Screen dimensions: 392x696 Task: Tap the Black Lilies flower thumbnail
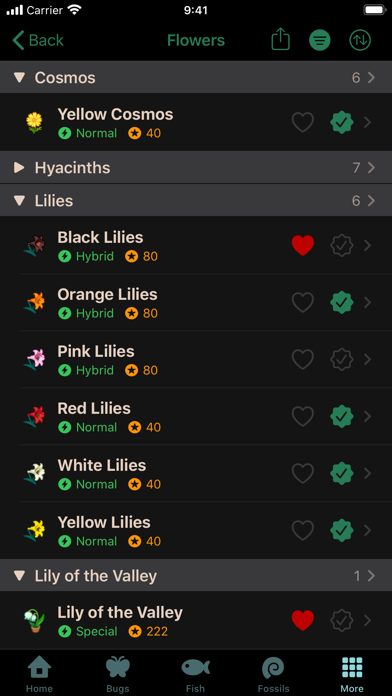click(x=35, y=245)
